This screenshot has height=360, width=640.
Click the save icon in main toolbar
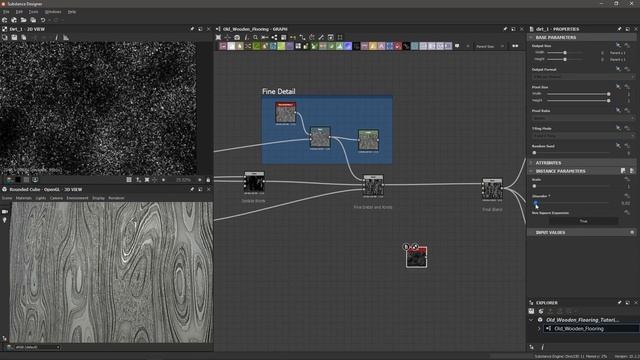[x=33, y=20]
